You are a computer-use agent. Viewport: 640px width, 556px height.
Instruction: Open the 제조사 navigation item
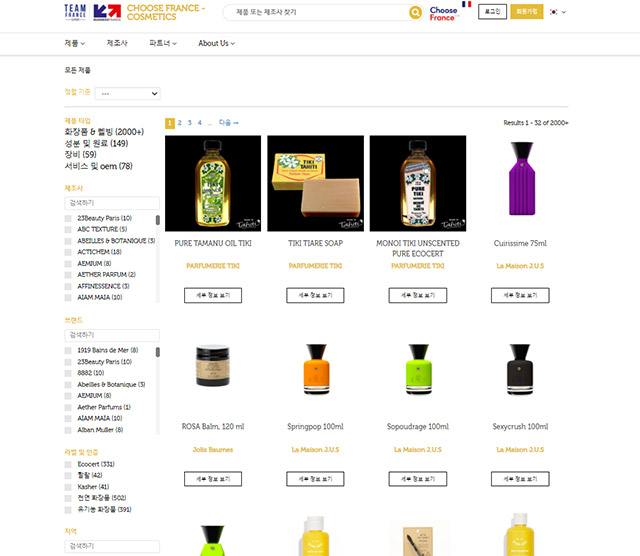[117, 43]
